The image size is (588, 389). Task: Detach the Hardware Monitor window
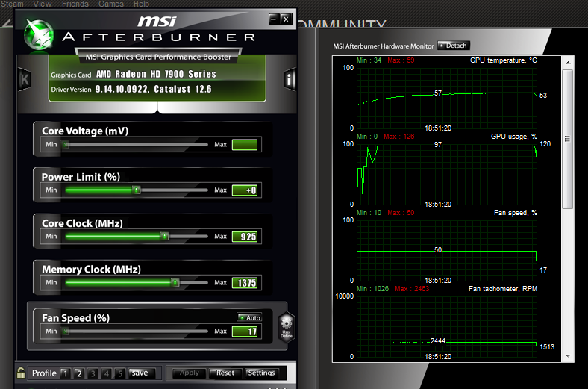(x=454, y=46)
